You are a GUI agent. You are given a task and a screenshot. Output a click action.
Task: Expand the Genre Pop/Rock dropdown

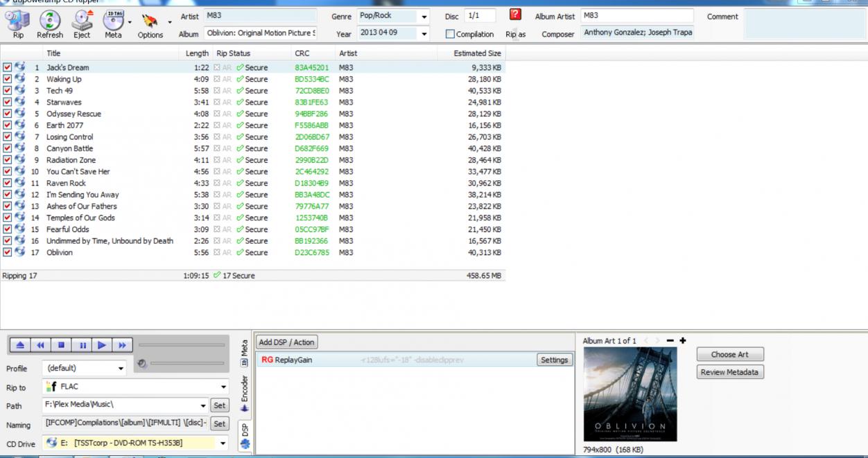[424, 16]
